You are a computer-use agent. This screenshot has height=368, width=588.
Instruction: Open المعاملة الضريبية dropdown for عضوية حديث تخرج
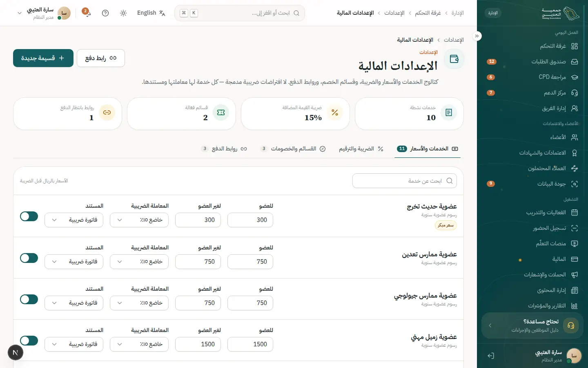click(x=139, y=220)
